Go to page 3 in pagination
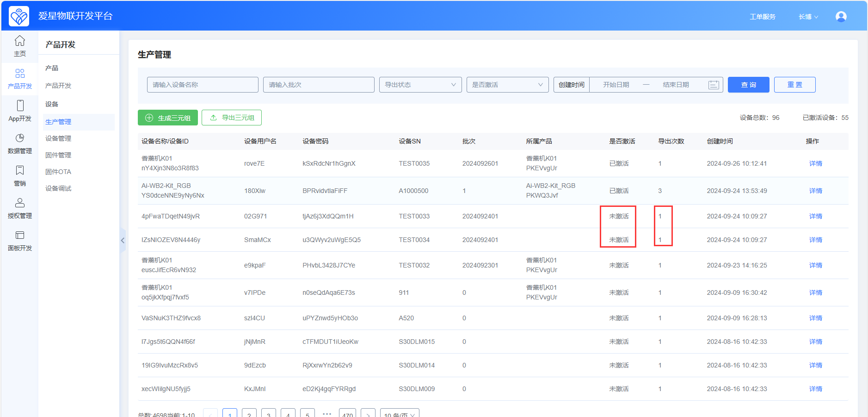Image resolution: width=868 pixels, height=417 pixels. click(x=269, y=413)
